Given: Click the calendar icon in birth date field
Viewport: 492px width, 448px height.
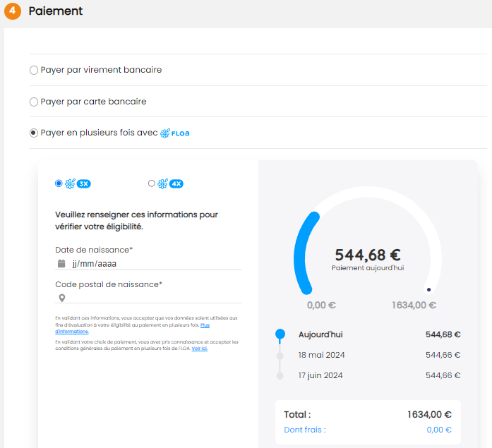Looking at the screenshot, I should pos(61,264).
